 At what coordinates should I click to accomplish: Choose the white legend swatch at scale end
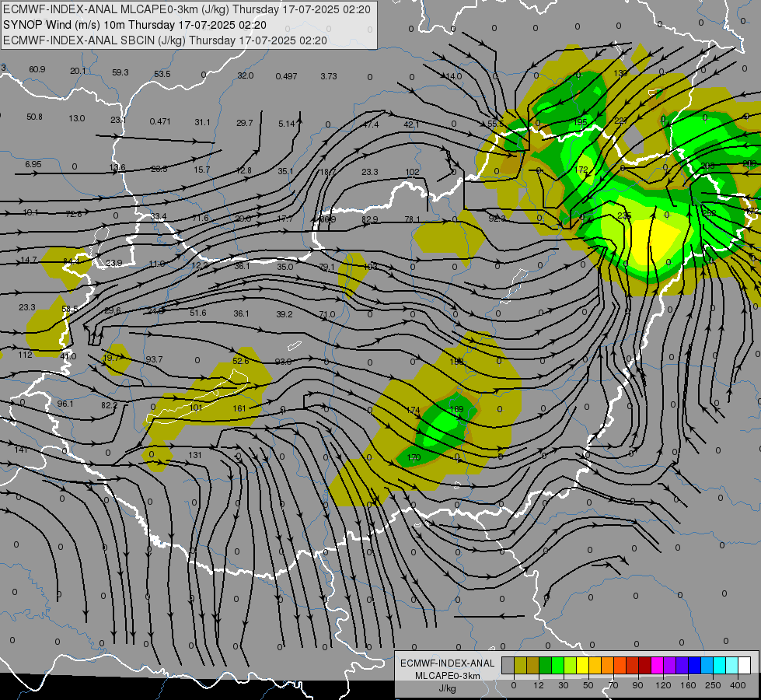coord(744,665)
